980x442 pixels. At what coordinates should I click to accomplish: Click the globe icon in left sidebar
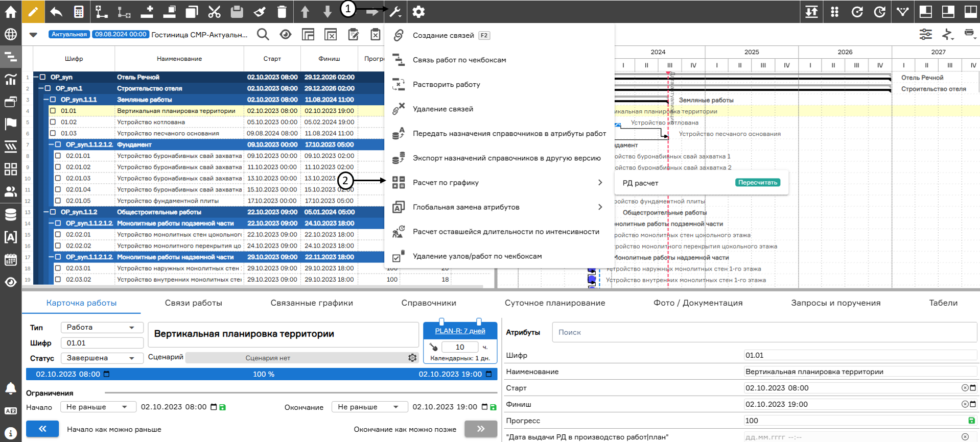(x=10, y=34)
